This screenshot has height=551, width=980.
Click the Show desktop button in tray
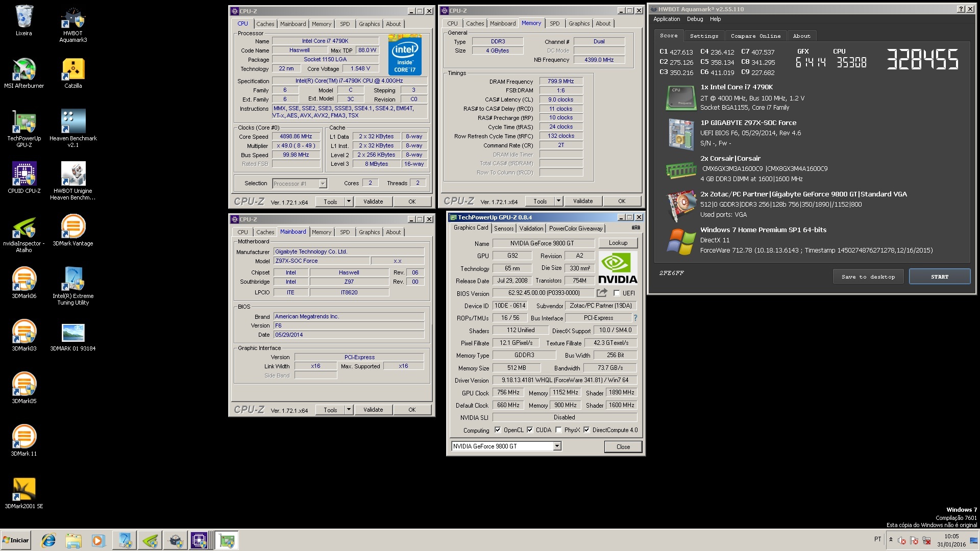pos(974,540)
